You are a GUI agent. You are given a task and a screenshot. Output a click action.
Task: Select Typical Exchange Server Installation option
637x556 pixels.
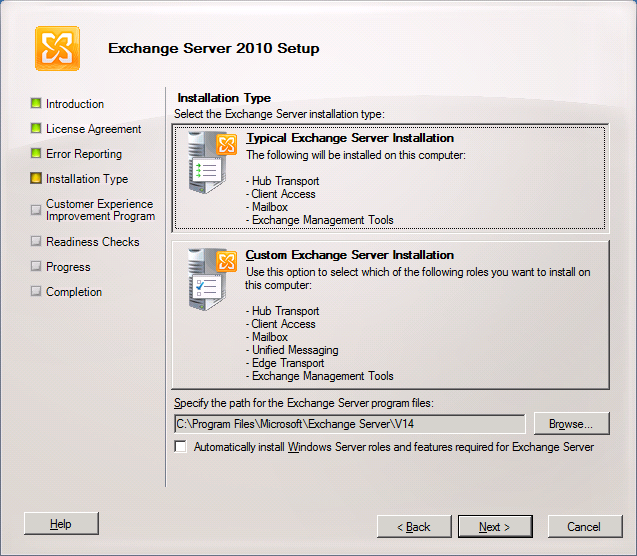coord(350,139)
